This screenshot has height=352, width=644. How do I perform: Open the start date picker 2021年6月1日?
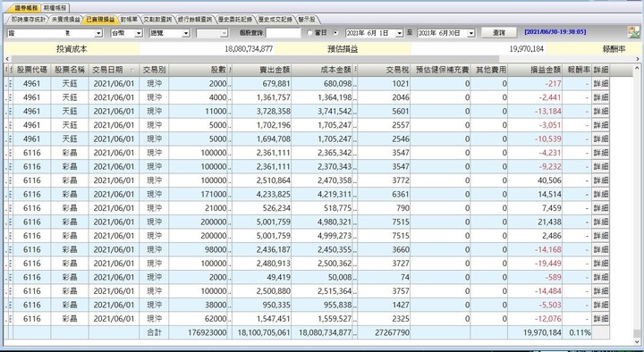(x=399, y=33)
